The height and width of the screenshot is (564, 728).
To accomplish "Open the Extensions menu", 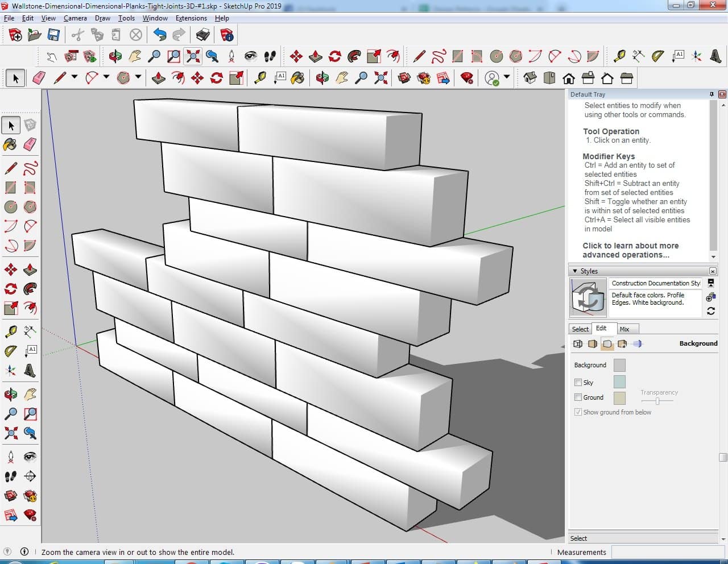I will click(191, 18).
